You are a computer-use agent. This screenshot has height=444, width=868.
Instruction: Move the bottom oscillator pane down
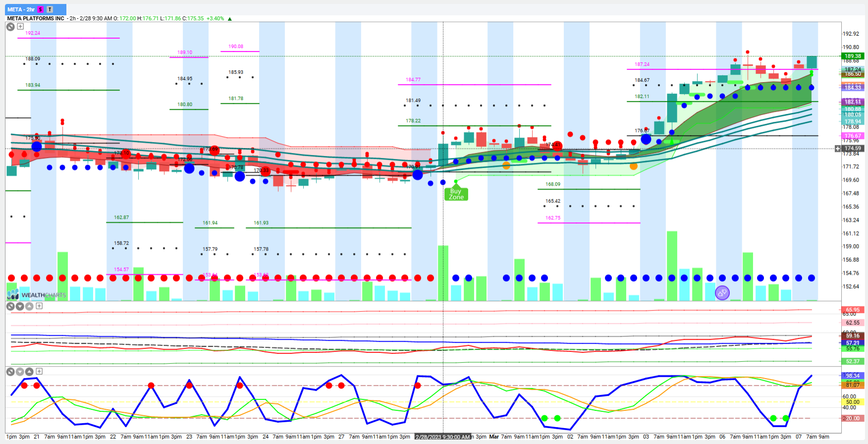(x=20, y=372)
